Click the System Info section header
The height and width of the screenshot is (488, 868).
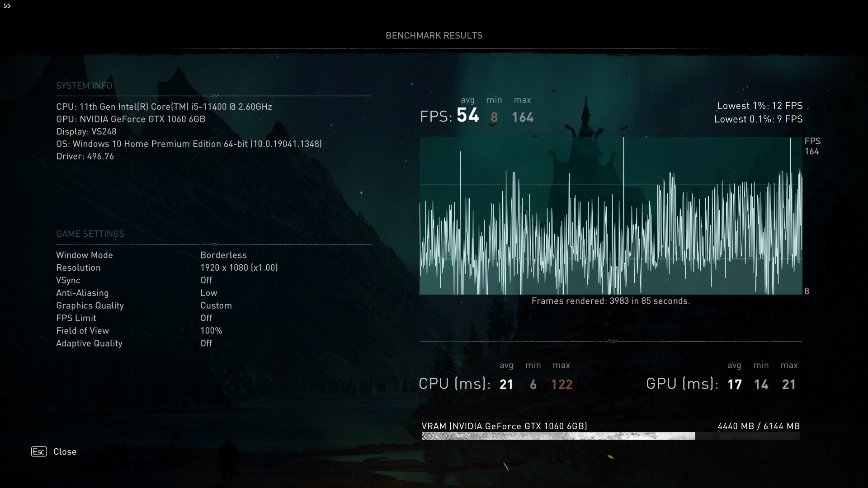pos(84,86)
